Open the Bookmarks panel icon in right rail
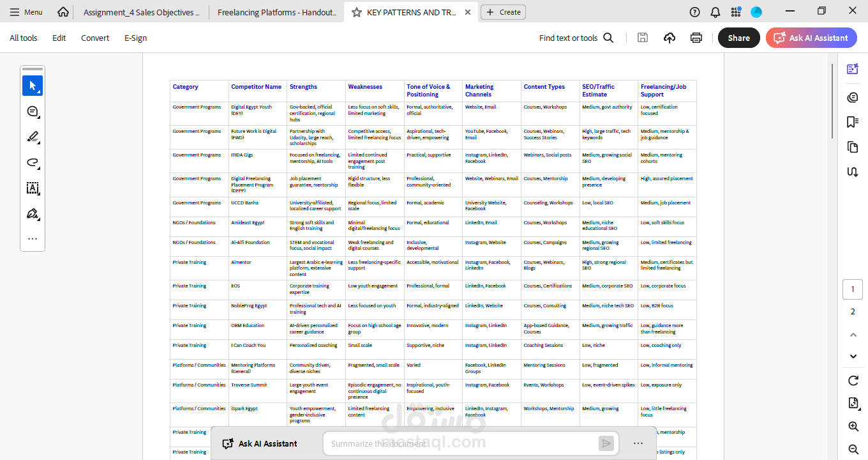 click(853, 122)
